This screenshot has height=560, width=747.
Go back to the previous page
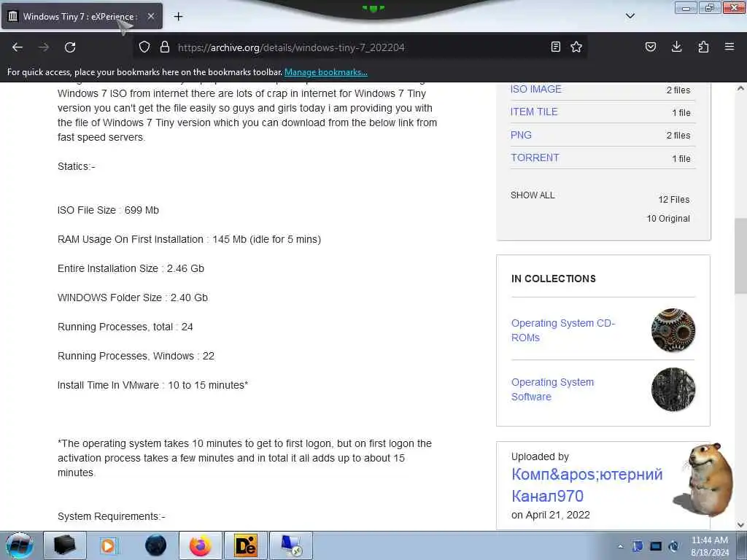pos(18,47)
